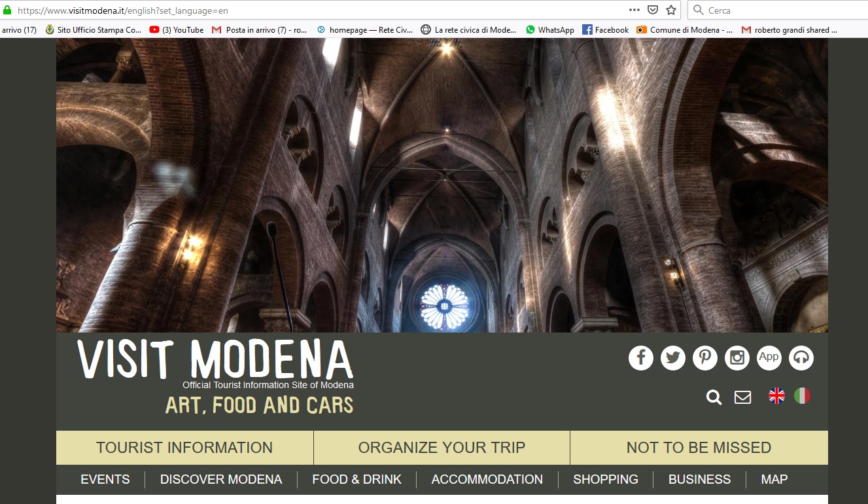Click the Visit Modena logo title
868x504 pixels.
point(215,360)
